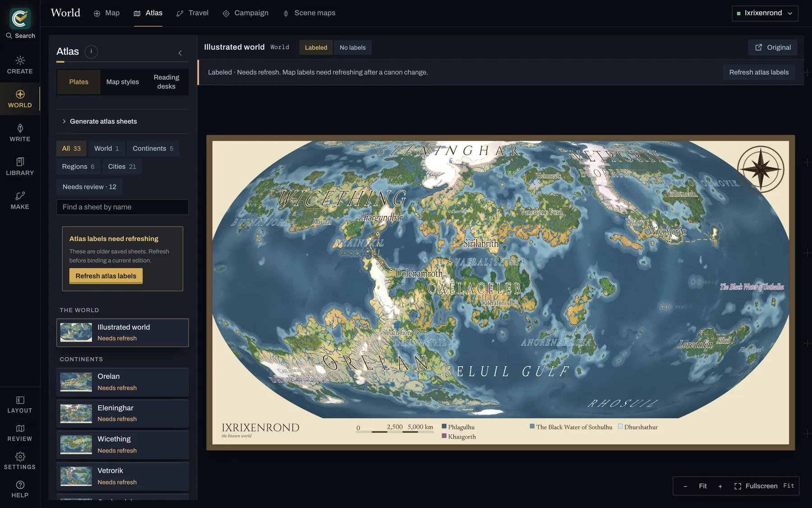Select the Illustrated world sheet
This screenshot has width=812, height=508.
pyautogui.click(x=123, y=333)
